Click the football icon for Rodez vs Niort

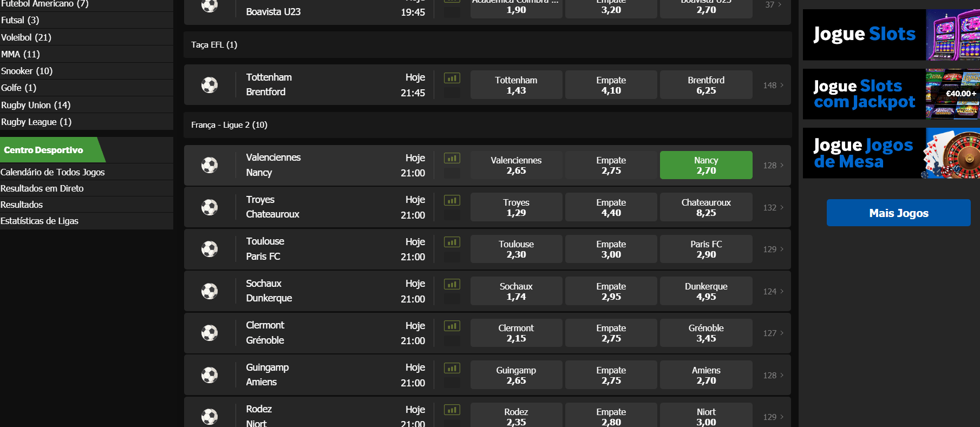(210, 417)
